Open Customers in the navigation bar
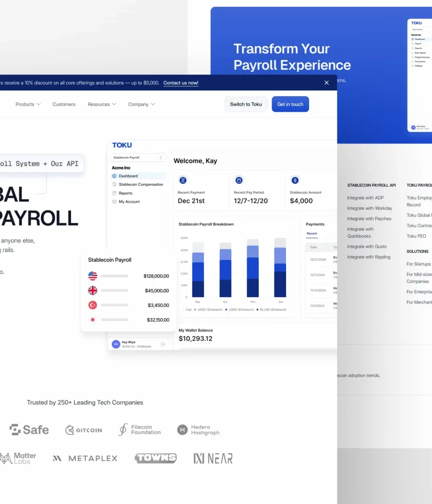 point(64,104)
